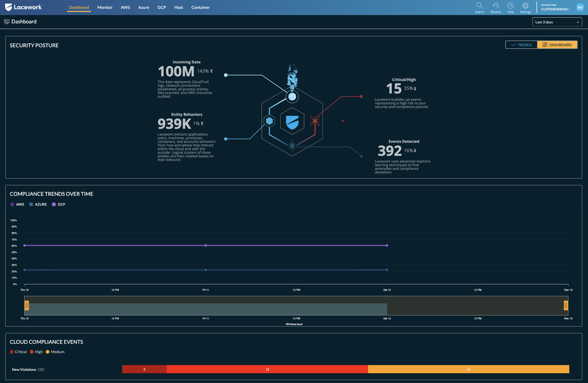
Task: Click the Events Detected 16% down arrow
Action: 415,151
